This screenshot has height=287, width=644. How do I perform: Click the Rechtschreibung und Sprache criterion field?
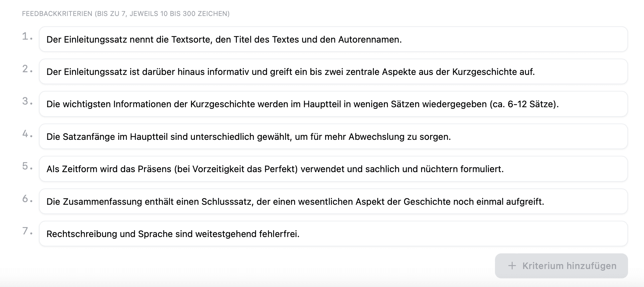(x=333, y=234)
